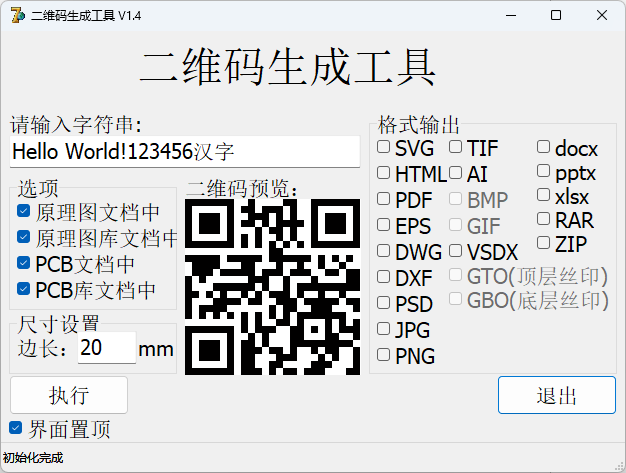This screenshot has height=473, width=626.
Task: Enable pptx output format
Action: [x=543, y=171]
